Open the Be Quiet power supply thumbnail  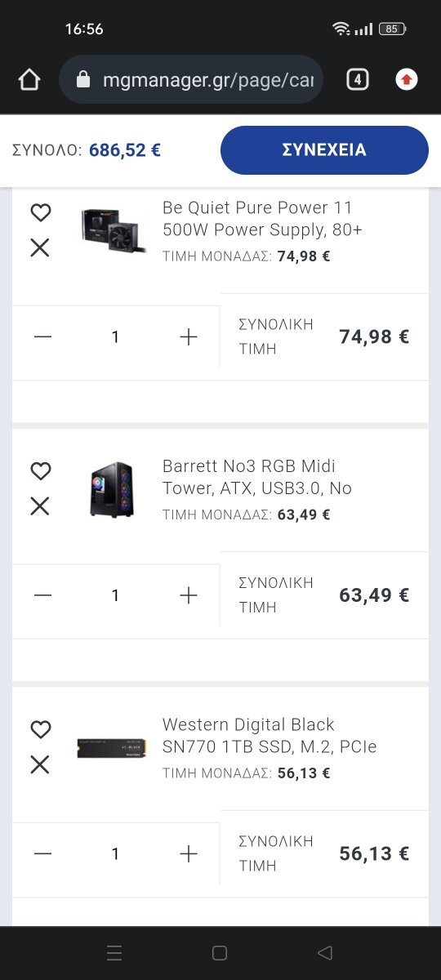[113, 229]
